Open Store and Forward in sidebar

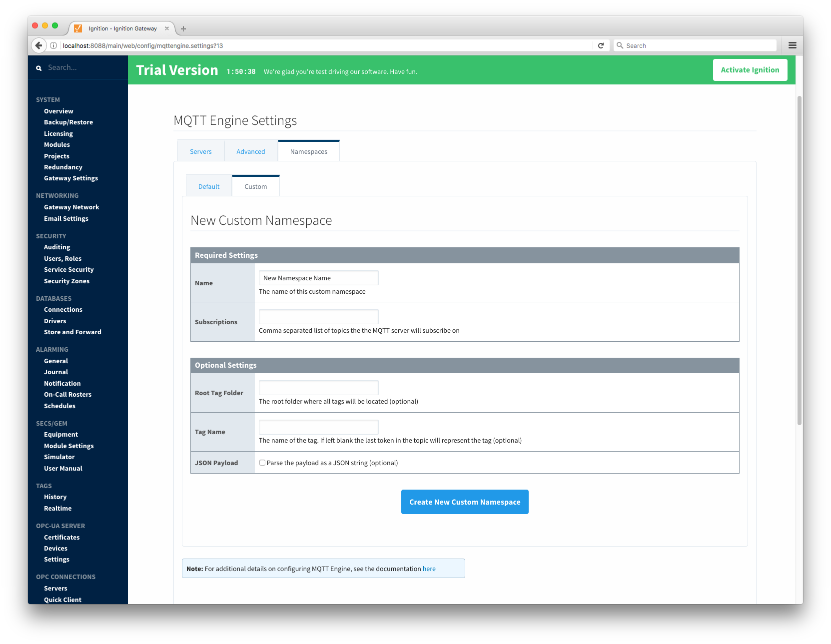click(x=72, y=332)
